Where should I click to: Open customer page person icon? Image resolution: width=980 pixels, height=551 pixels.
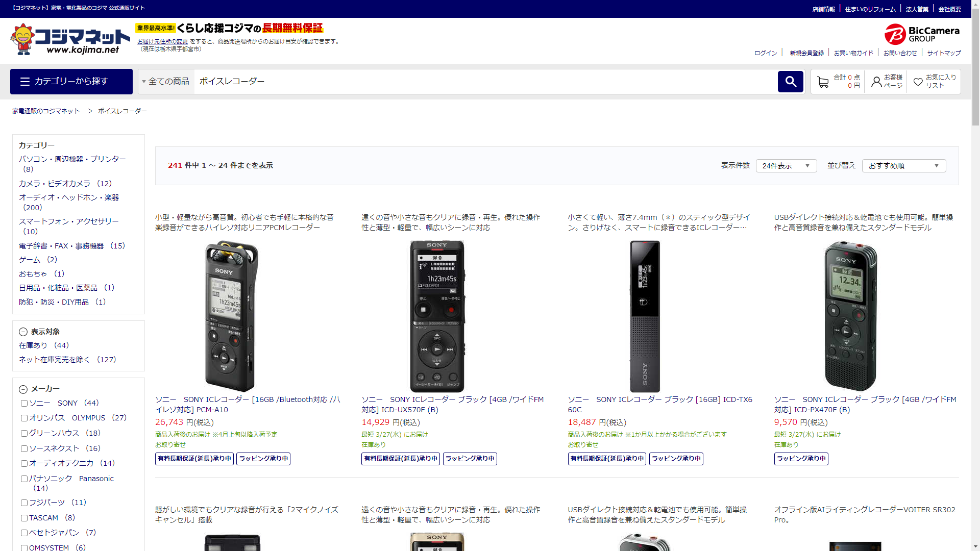point(876,82)
